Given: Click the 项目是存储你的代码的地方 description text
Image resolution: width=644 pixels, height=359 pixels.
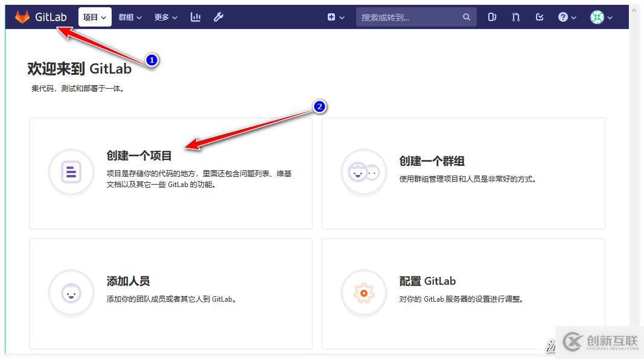Looking at the screenshot, I should [199, 179].
